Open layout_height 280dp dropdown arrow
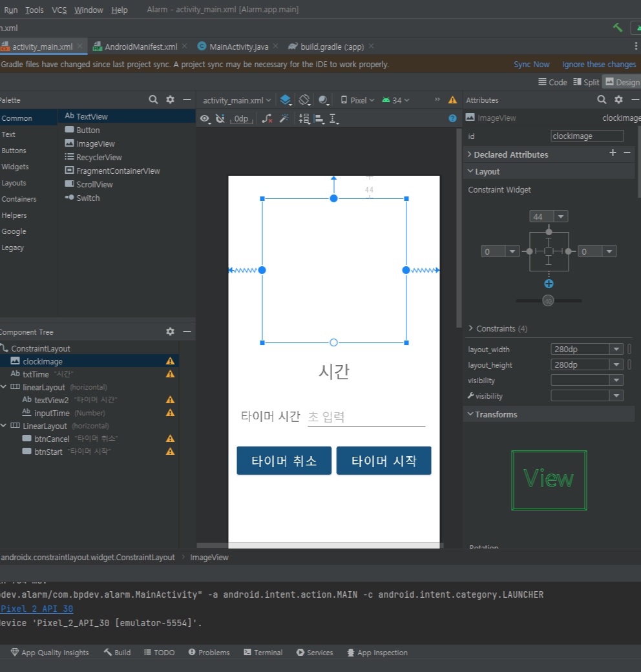 [x=616, y=364]
